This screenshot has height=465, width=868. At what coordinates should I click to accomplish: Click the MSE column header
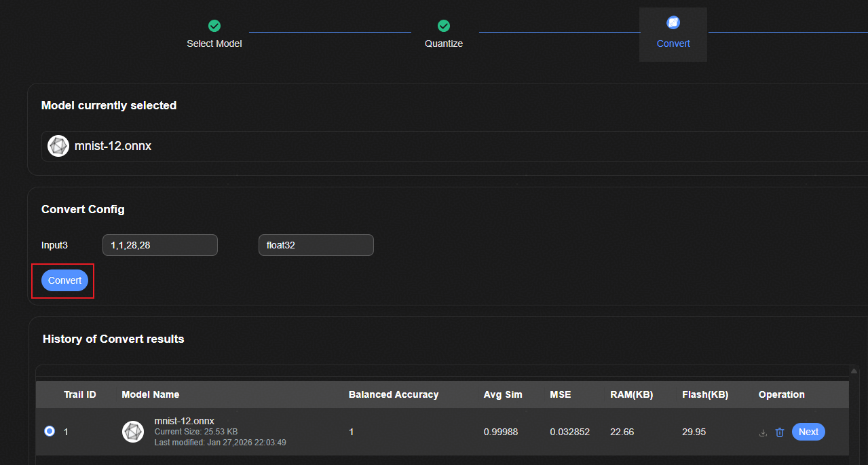[x=561, y=394]
